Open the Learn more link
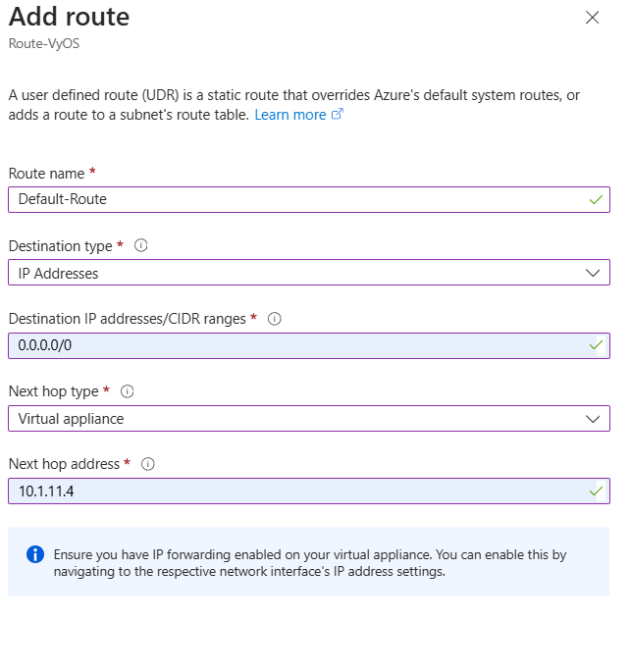 (289, 115)
